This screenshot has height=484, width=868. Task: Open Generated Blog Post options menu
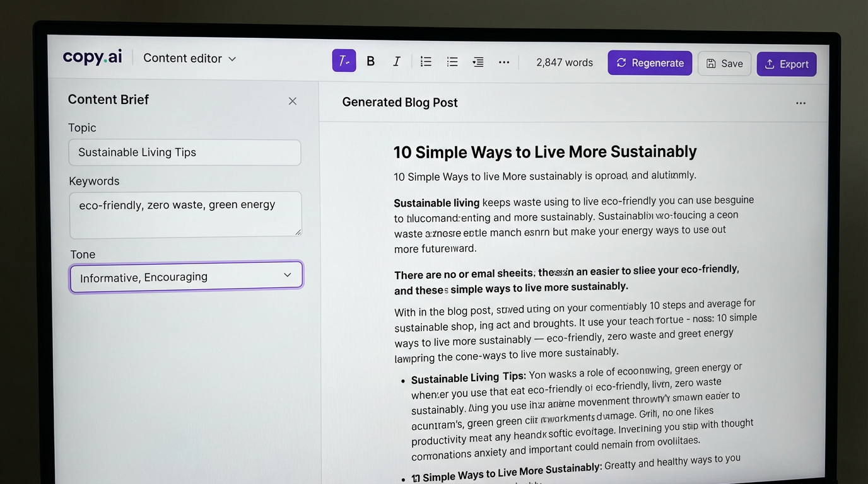click(x=801, y=103)
